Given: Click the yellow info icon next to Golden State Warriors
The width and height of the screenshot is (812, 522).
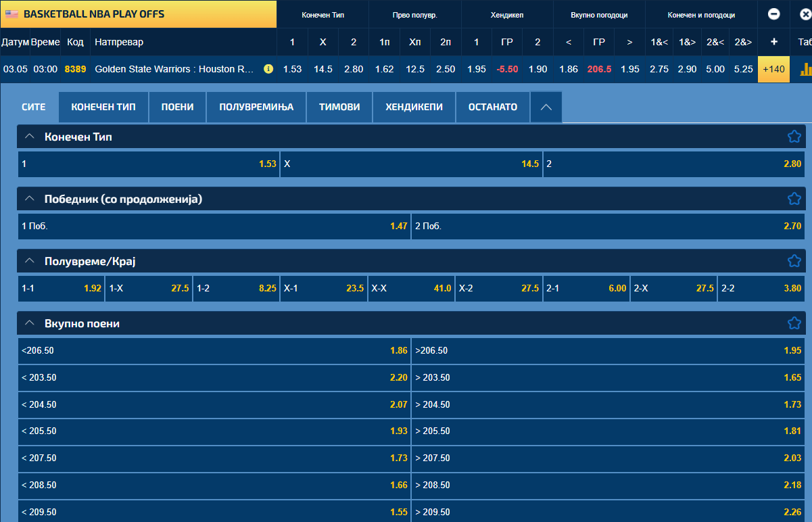Looking at the screenshot, I should [268, 69].
